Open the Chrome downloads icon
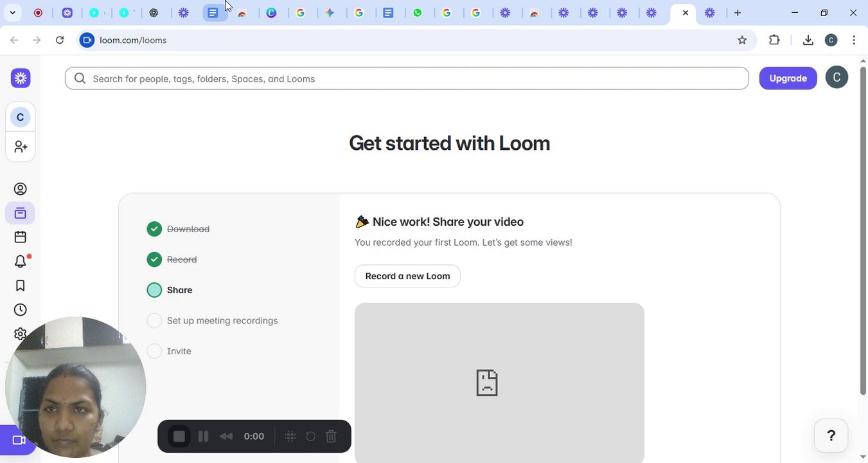This screenshot has width=868, height=463. [808, 40]
